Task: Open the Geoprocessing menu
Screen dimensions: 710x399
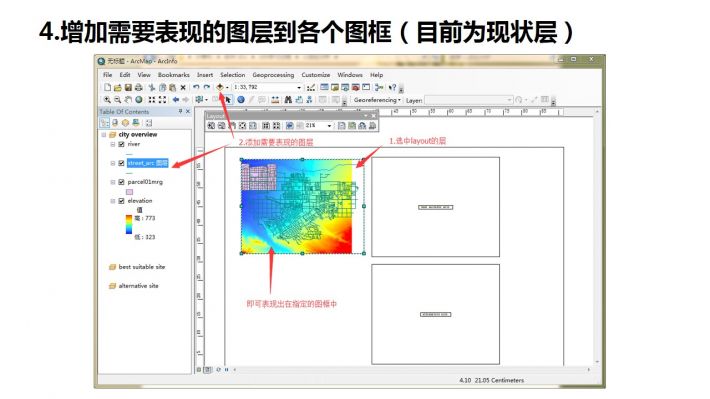Action: pyautogui.click(x=273, y=75)
